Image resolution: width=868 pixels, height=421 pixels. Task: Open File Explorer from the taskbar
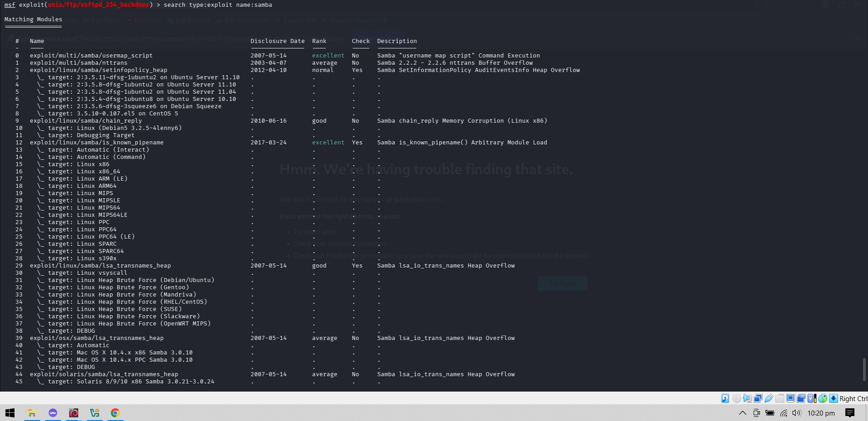[32, 413]
